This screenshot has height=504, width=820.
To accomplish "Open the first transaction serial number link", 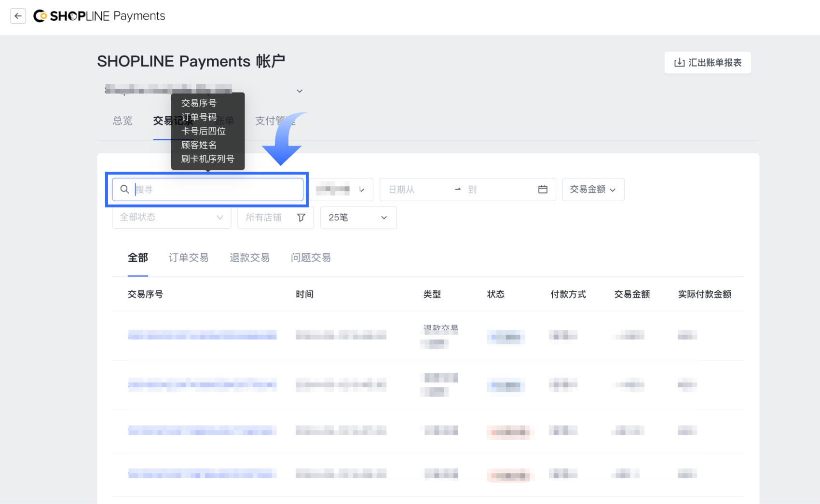I will click(202, 335).
